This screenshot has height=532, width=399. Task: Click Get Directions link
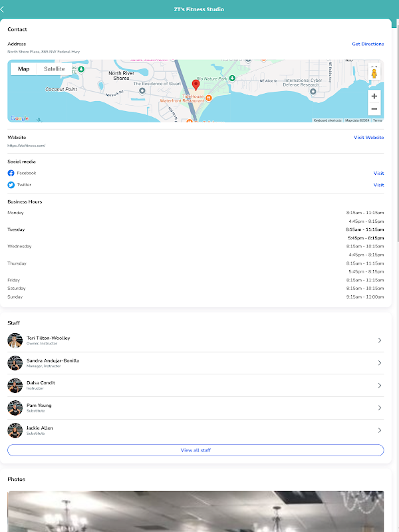click(x=368, y=44)
